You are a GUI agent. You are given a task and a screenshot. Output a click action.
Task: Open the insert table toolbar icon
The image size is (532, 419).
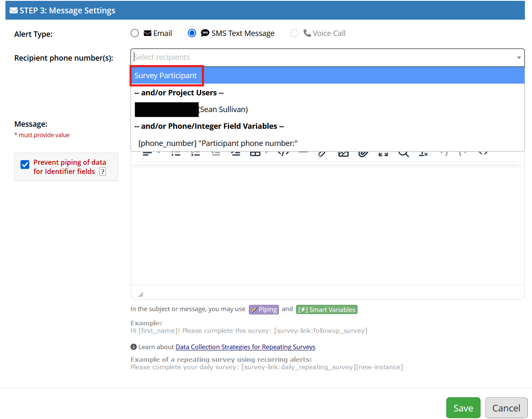click(256, 153)
